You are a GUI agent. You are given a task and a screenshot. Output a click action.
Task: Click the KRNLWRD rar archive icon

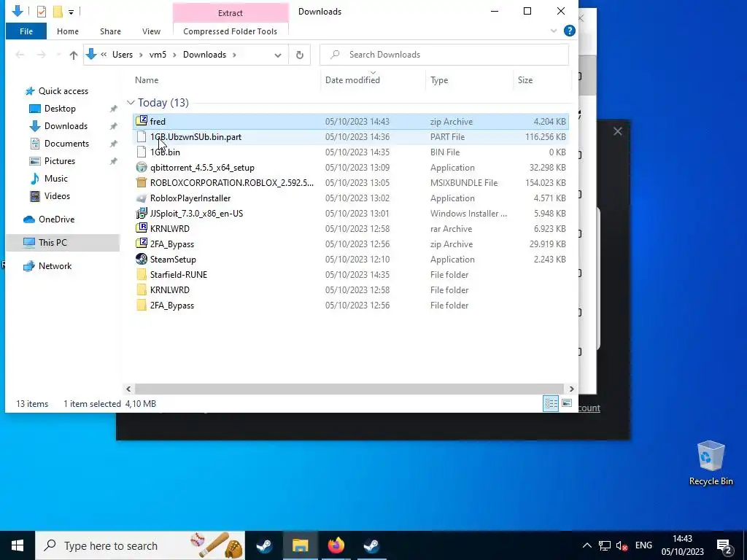point(142,228)
